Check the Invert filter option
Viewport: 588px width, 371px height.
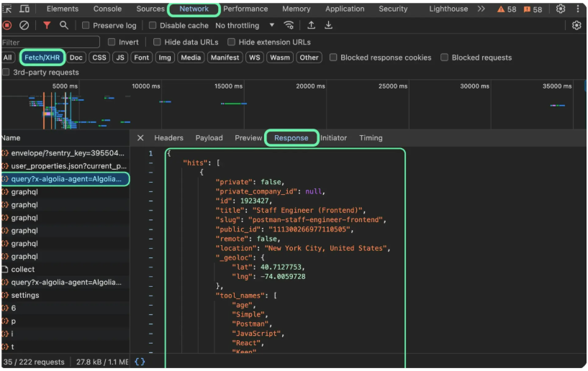(112, 42)
